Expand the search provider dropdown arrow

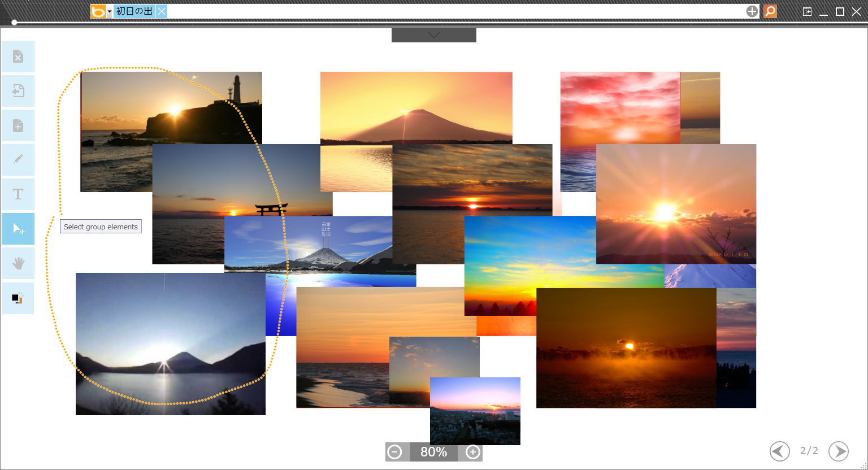coord(110,11)
